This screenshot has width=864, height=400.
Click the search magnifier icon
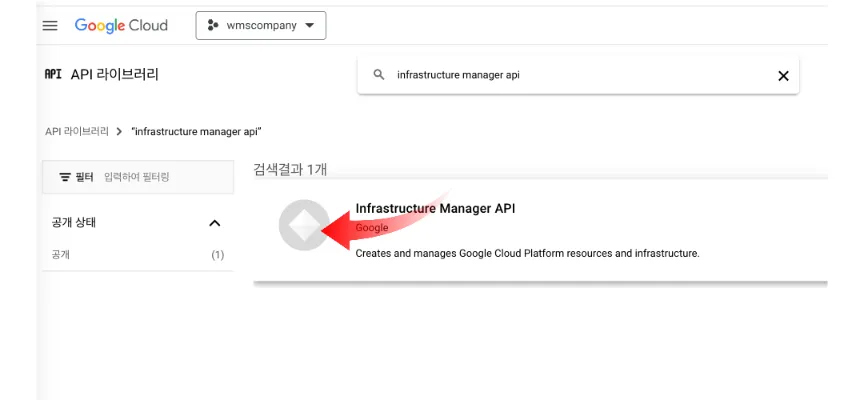(379, 75)
